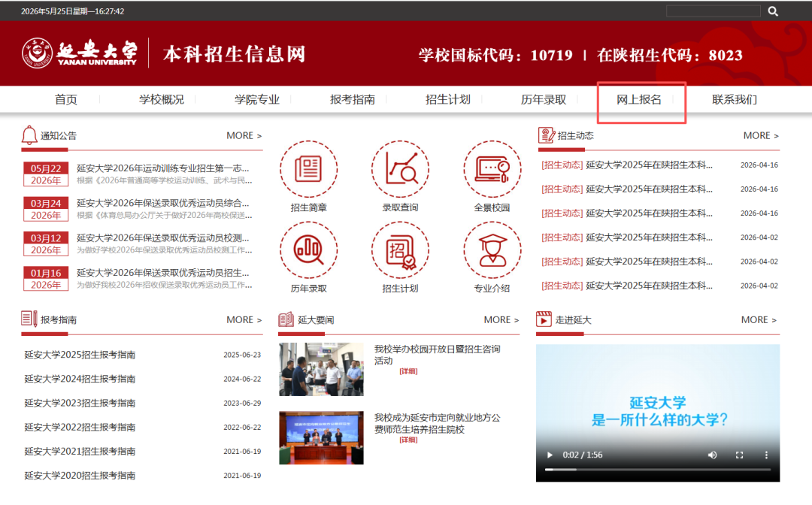Click 详细 under campus open day news

click(408, 371)
